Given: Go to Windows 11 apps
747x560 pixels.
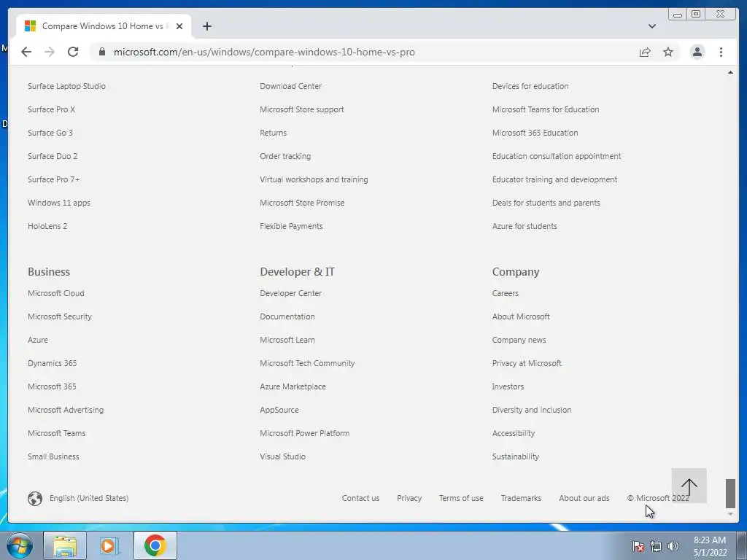Looking at the screenshot, I should pos(59,203).
